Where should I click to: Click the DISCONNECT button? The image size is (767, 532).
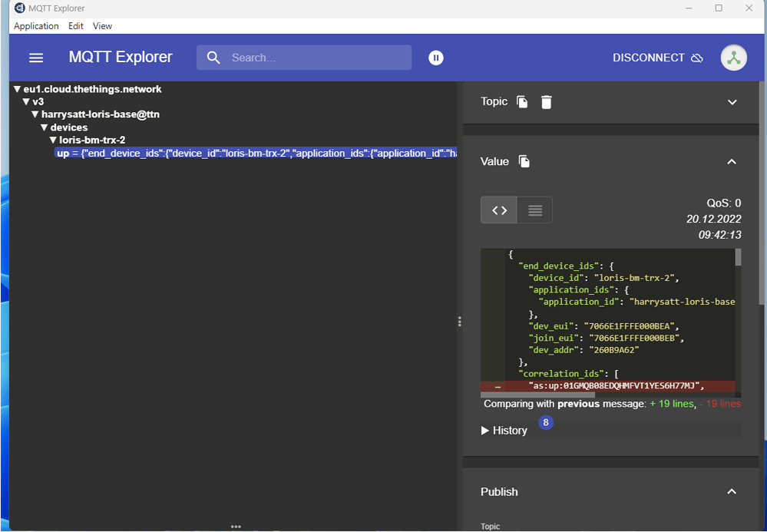point(657,58)
